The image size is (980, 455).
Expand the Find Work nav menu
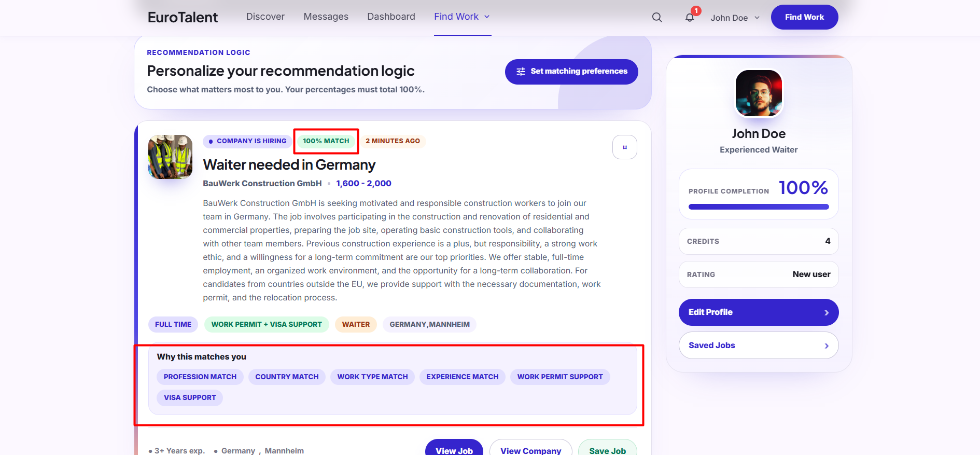(462, 17)
